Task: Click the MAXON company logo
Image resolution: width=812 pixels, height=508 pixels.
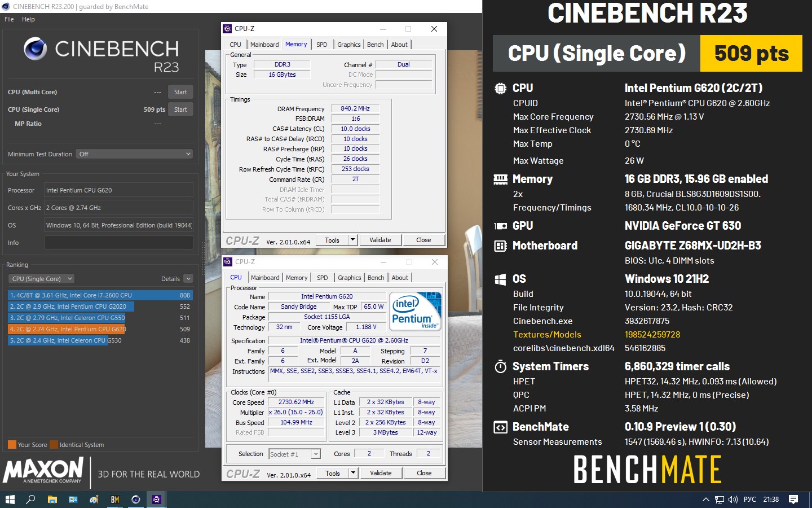Action: pyautogui.click(x=43, y=471)
